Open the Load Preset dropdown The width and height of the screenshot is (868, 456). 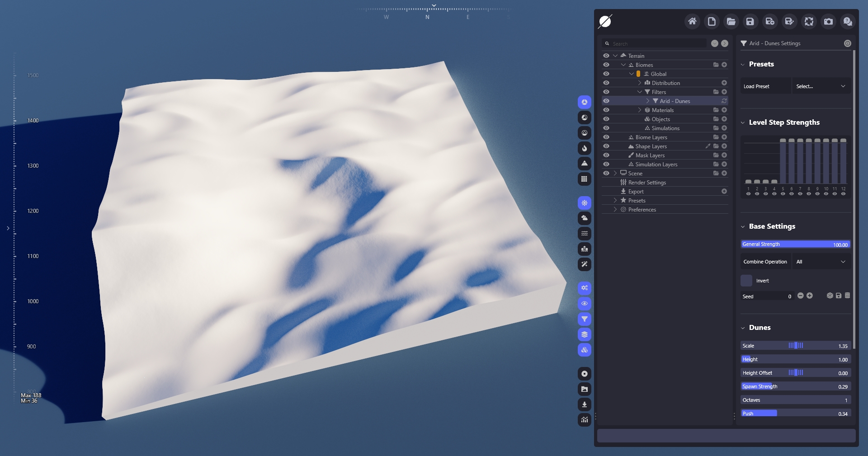pos(821,86)
